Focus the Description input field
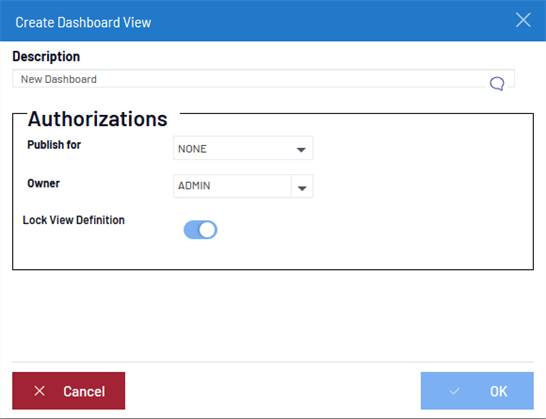Viewport: 546px width, 419px height. tap(263, 79)
